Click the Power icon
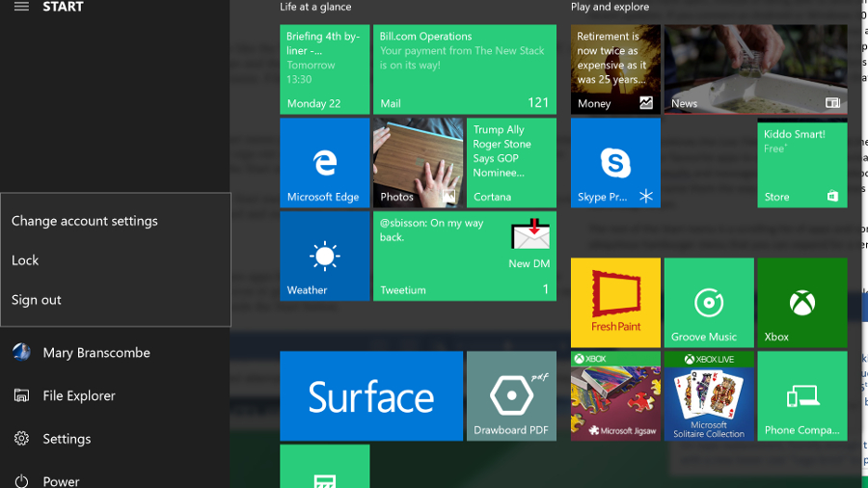This screenshot has width=868, height=488. 21,481
